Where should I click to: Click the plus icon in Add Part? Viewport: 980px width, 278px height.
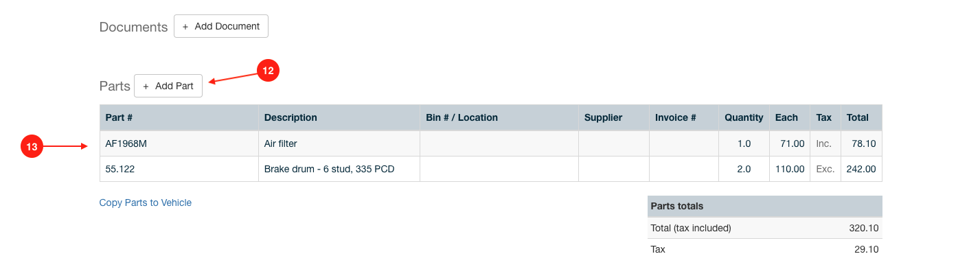(146, 86)
